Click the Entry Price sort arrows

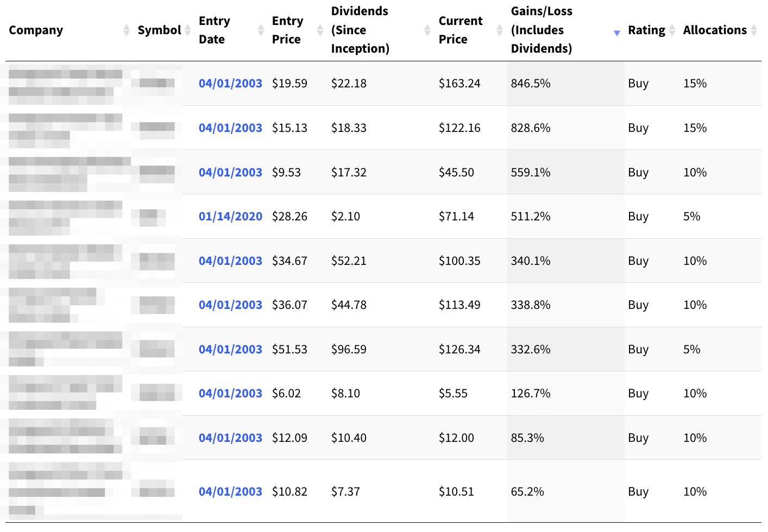[320, 30]
